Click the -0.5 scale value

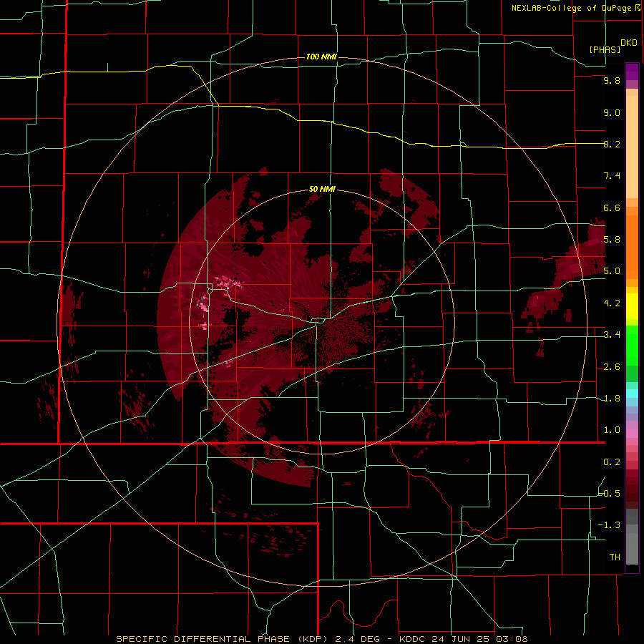tap(610, 494)
